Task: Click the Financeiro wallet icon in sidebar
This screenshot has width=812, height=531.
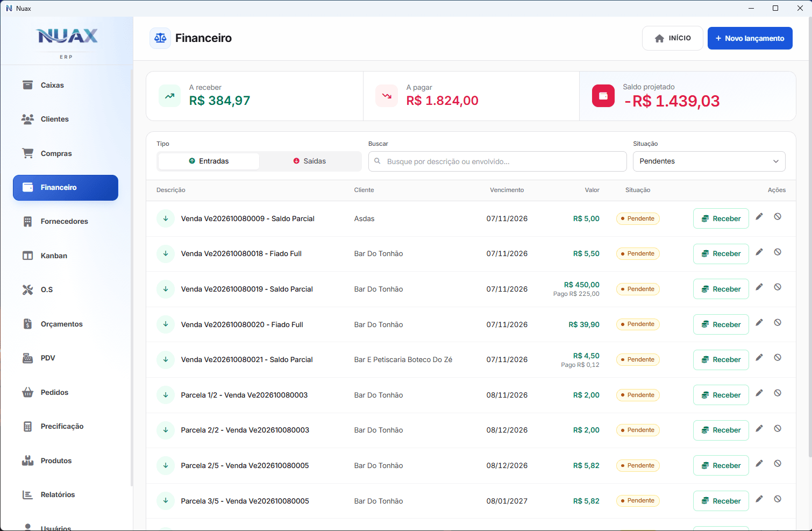Action: point(27,187)
